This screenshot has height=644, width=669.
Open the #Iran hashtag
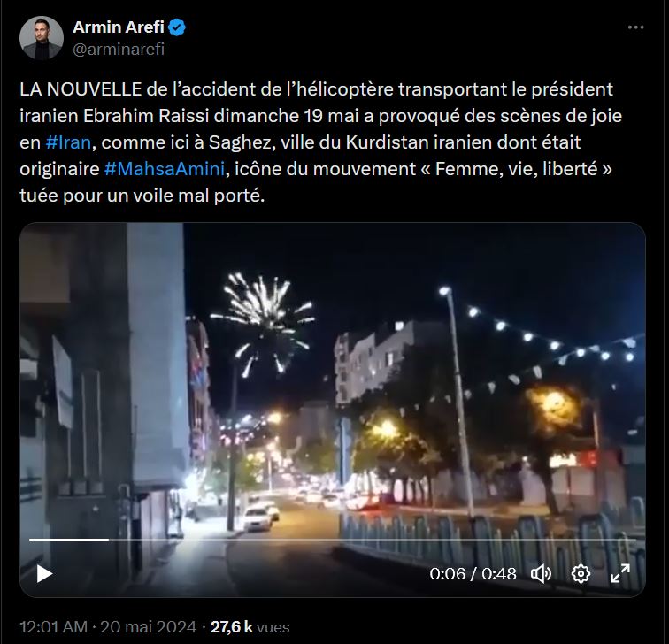pos(68,142)
